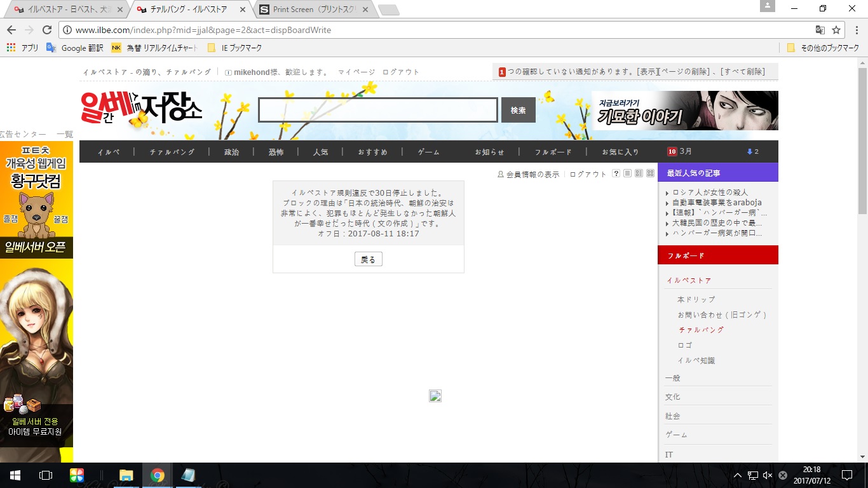The height and width of the screenshot is (488, 868).
Task: Open the 政治 menu item
Action: (x=231, y=152)
